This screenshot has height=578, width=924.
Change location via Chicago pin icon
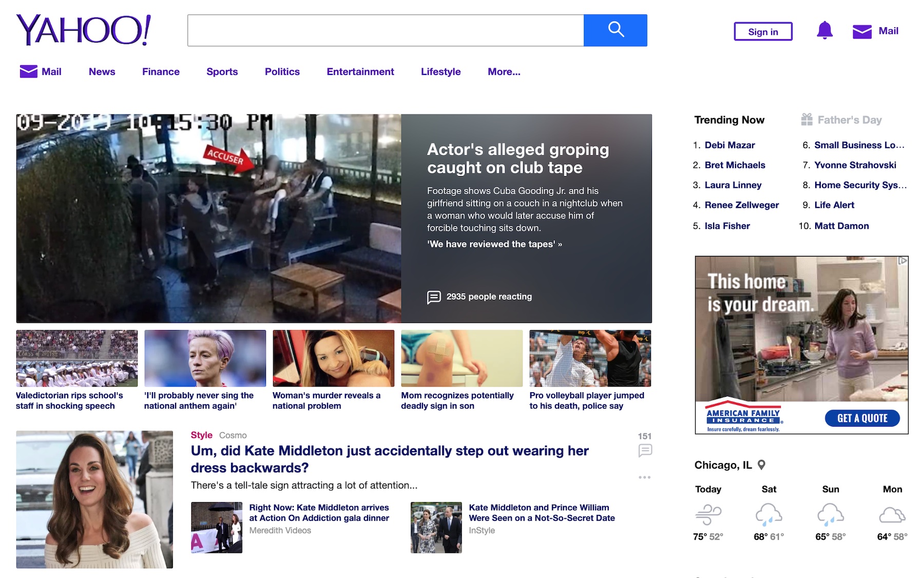click(x=762, y=465)
